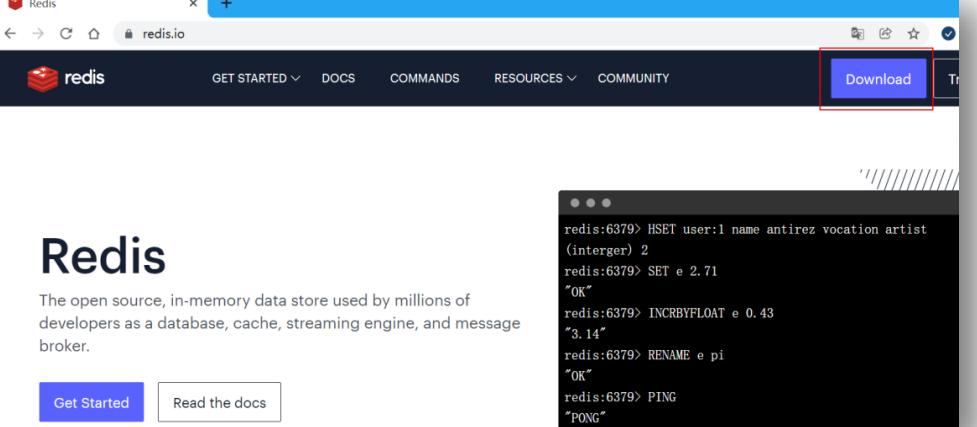Click the Redis logo in the navbar
977x427 pixels.
66,79
